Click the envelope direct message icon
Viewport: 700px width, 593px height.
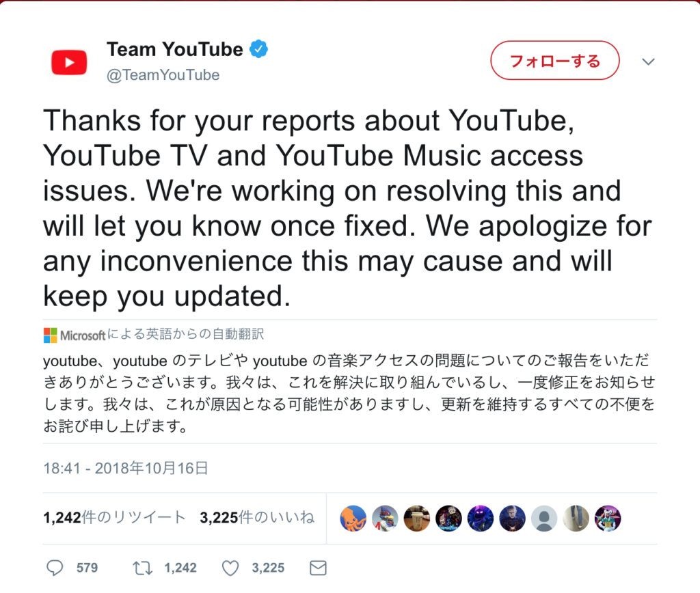(x=318, y=568)
